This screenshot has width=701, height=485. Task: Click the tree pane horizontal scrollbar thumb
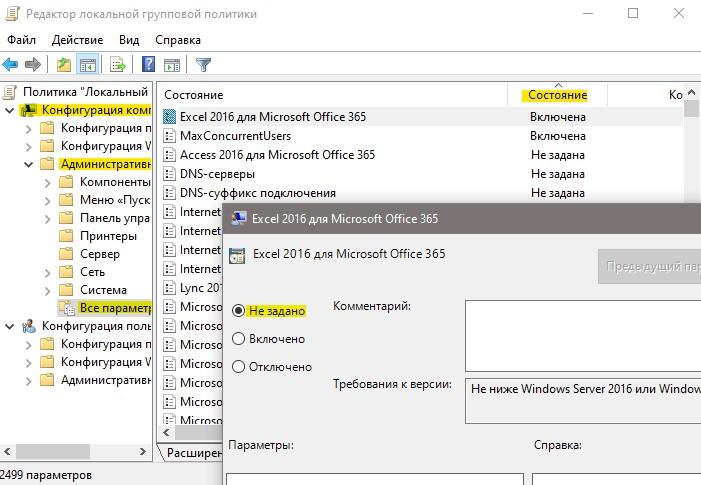click(x=53, y=451)
